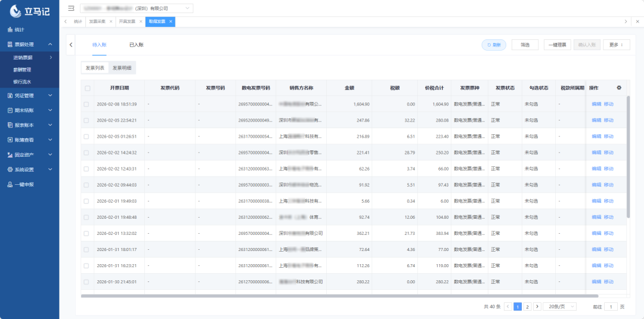Open the 20条/页 page size dropdown
The height and width of the screenshot is (319, 644).
[x=562, y=306]
